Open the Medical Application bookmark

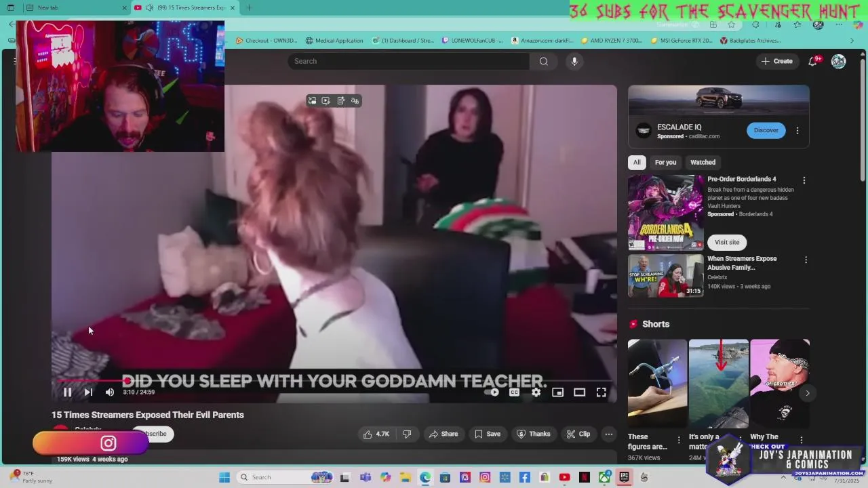[334, 41]
